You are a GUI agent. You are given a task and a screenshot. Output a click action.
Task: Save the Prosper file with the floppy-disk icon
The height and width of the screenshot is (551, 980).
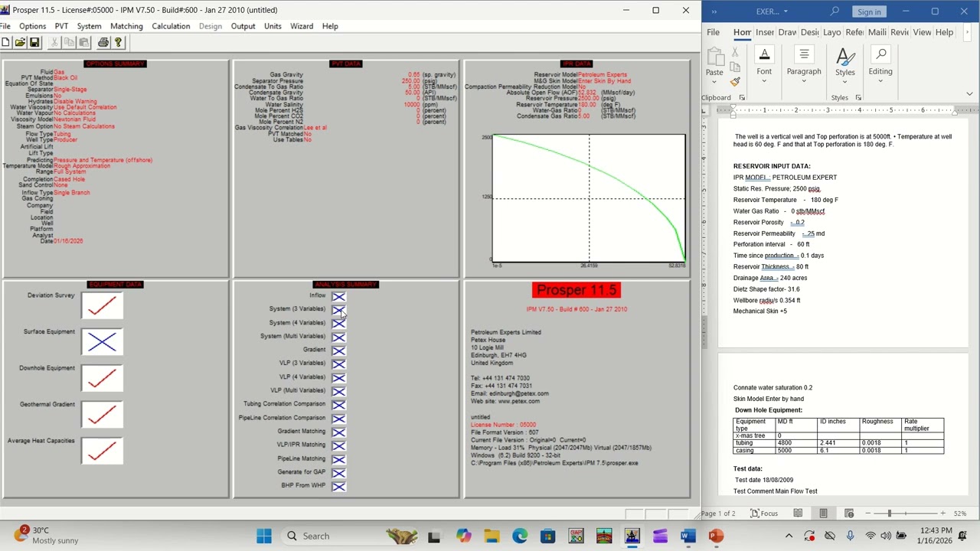[x=34, y=43]
